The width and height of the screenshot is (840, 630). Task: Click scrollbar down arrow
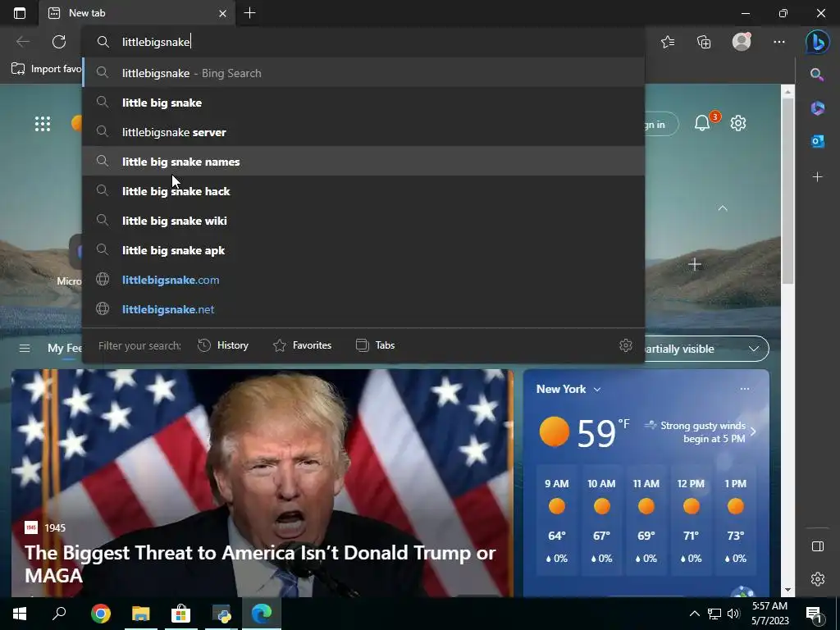coord(787,590)
